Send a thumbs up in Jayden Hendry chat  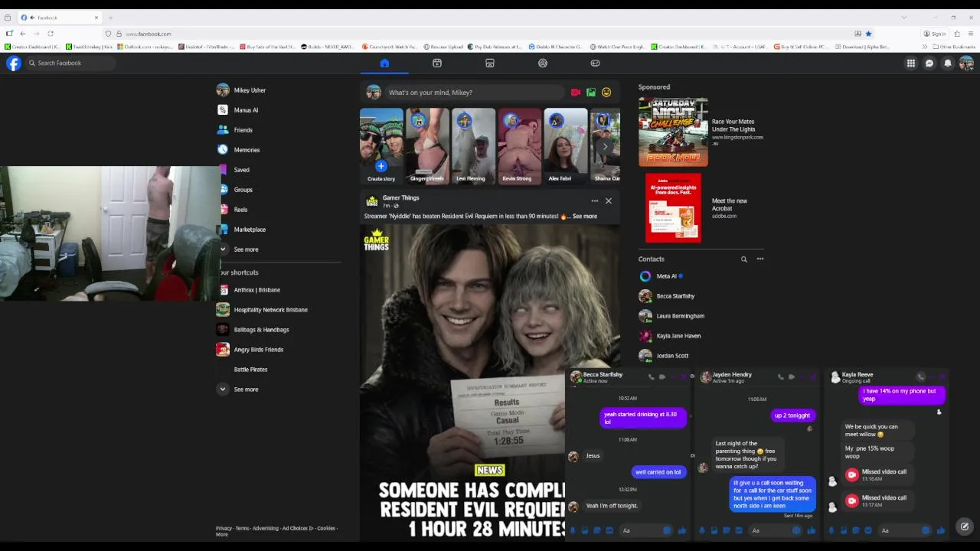pyautogui.click(x=811, y=530)
